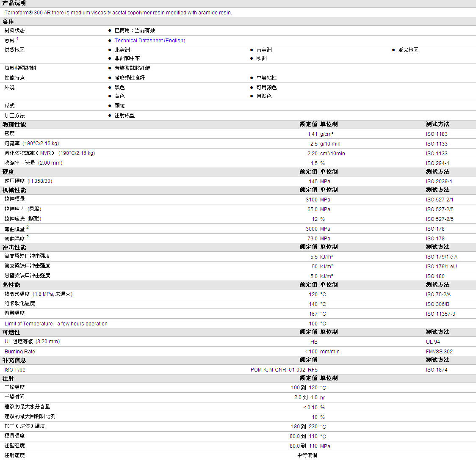
Task: Click the ISO 179/1 eU test method
Action: [x=441, y=267]
